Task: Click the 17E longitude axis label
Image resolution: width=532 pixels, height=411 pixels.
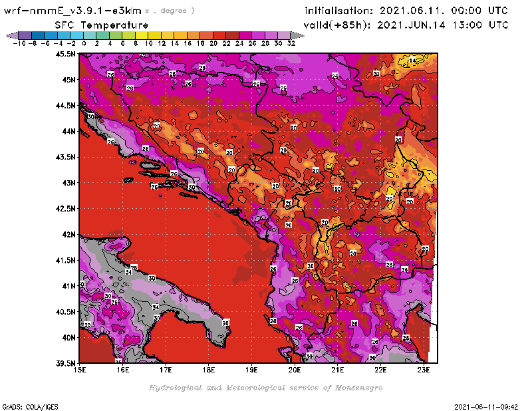Action: click(x=166, y=370)
